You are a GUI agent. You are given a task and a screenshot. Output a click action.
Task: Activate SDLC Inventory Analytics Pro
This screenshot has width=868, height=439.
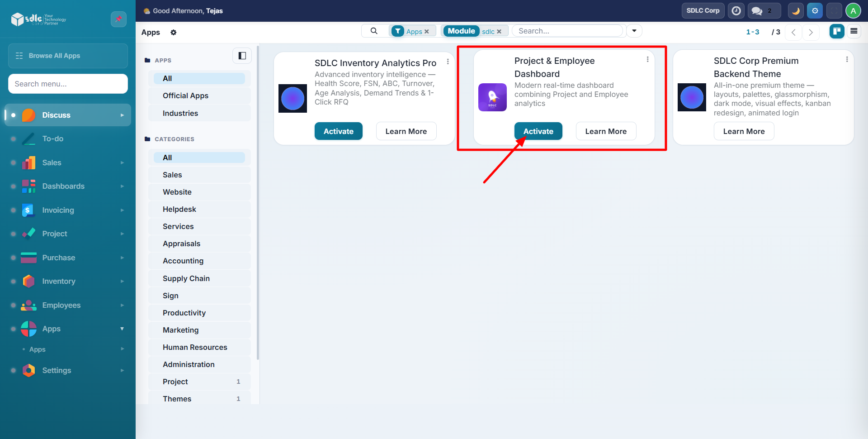pos(338,131)
